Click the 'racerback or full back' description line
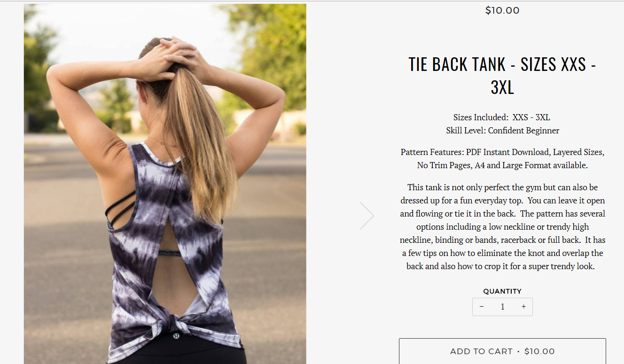This screenshot has width=624, height=364. point(502,240)
